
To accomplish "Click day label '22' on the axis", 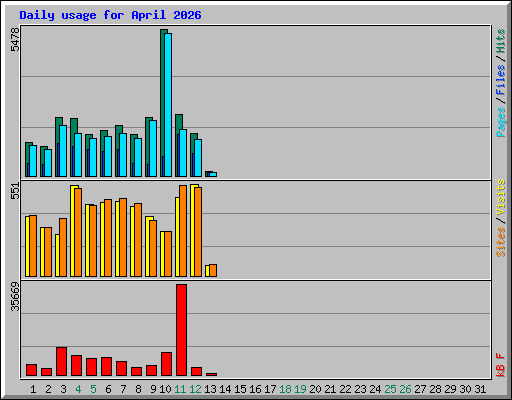I will coord(345,389).
